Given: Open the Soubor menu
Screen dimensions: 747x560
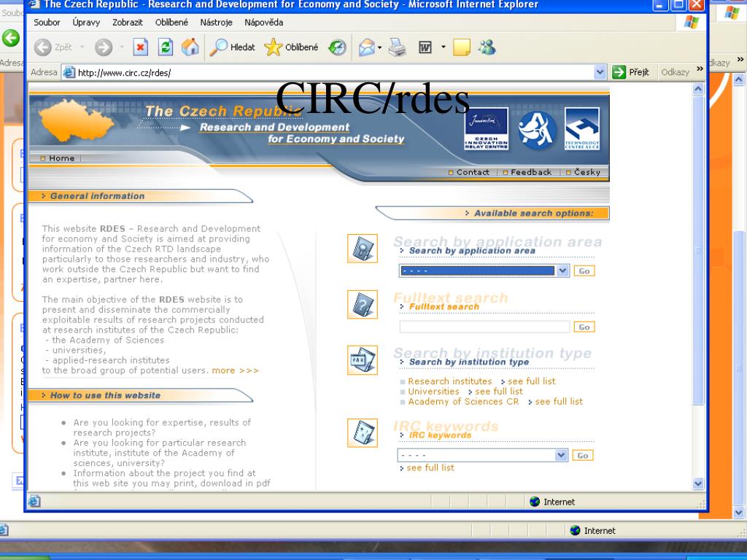Looking at the screenshot, I should click(x=47, y=23).
